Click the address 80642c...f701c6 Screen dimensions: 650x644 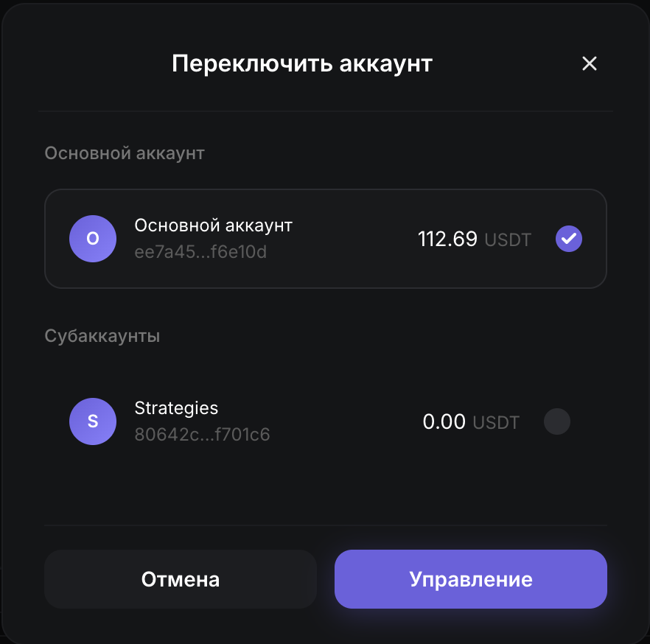click(202, 435)
